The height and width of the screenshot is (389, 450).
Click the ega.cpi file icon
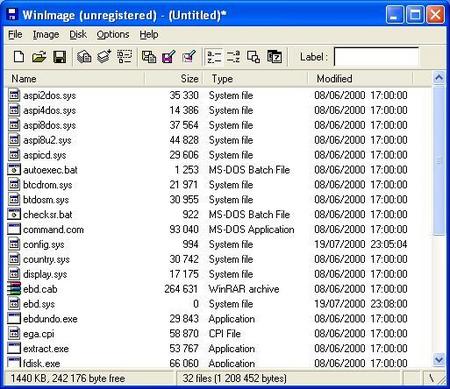(x=14, y=333)
